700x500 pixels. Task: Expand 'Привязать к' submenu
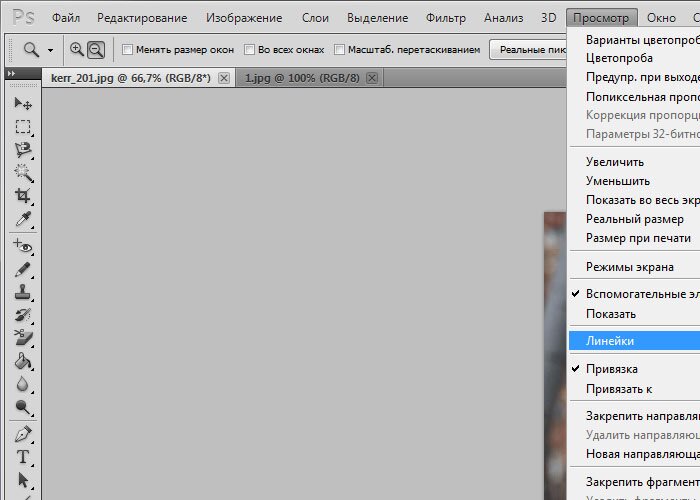pyautogui.click(x=634, y=389)
